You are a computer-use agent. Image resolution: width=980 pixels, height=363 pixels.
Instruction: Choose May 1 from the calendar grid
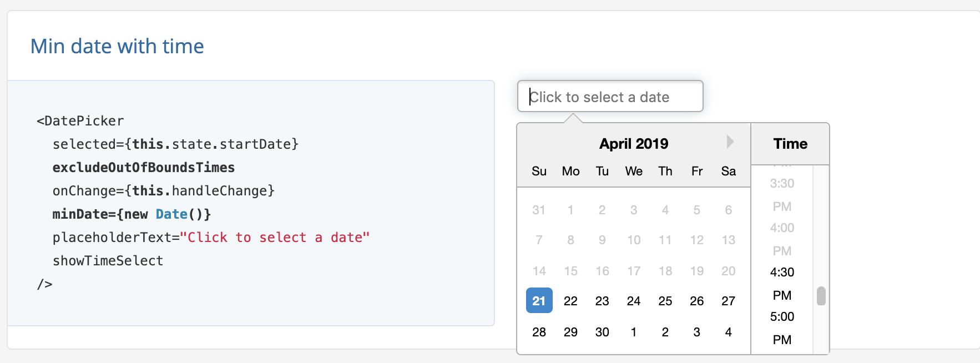point(633,331)
